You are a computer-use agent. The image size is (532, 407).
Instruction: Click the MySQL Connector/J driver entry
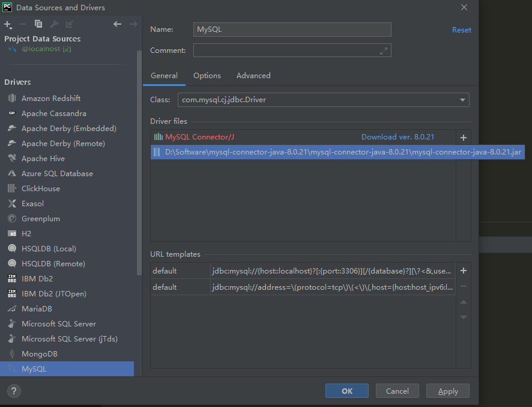point(201,137)
